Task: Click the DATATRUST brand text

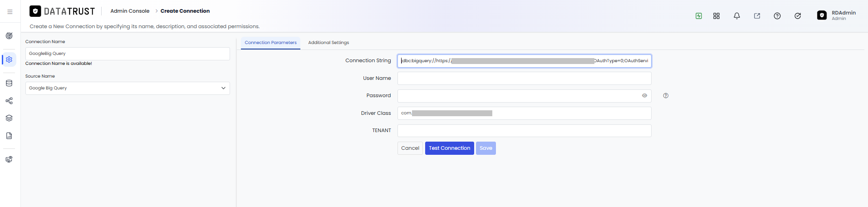Action: click(x=69, y=11)
